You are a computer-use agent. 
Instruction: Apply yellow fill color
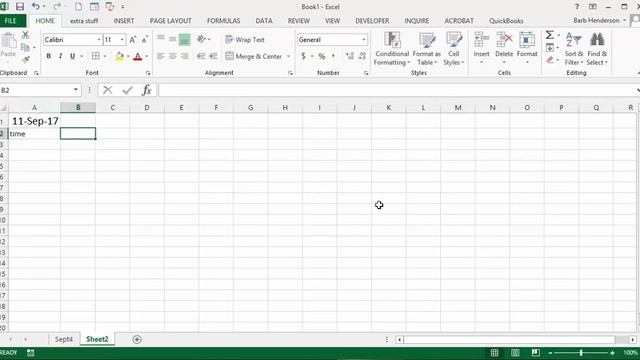tap(119, 56)
